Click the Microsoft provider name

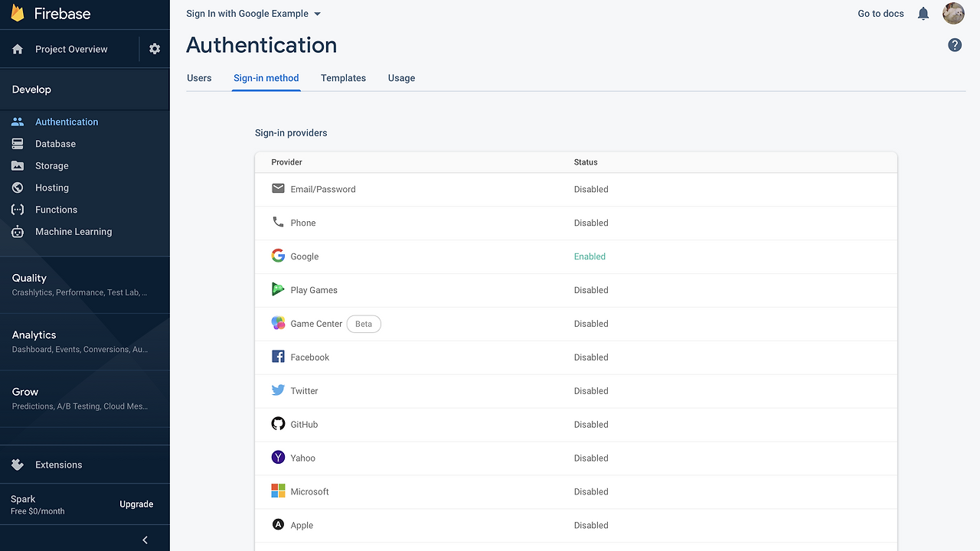click(x=309, y=492)
